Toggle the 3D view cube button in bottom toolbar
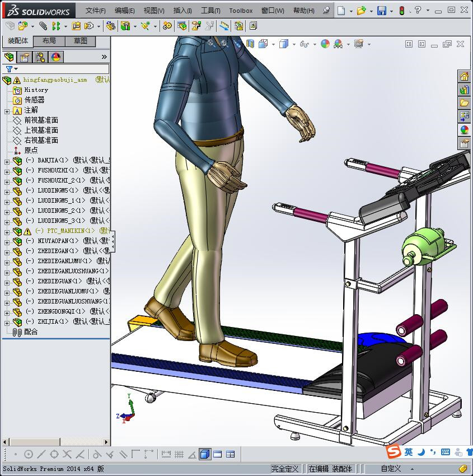The width and height of the screenshot is (473, 476). [205, 454]
